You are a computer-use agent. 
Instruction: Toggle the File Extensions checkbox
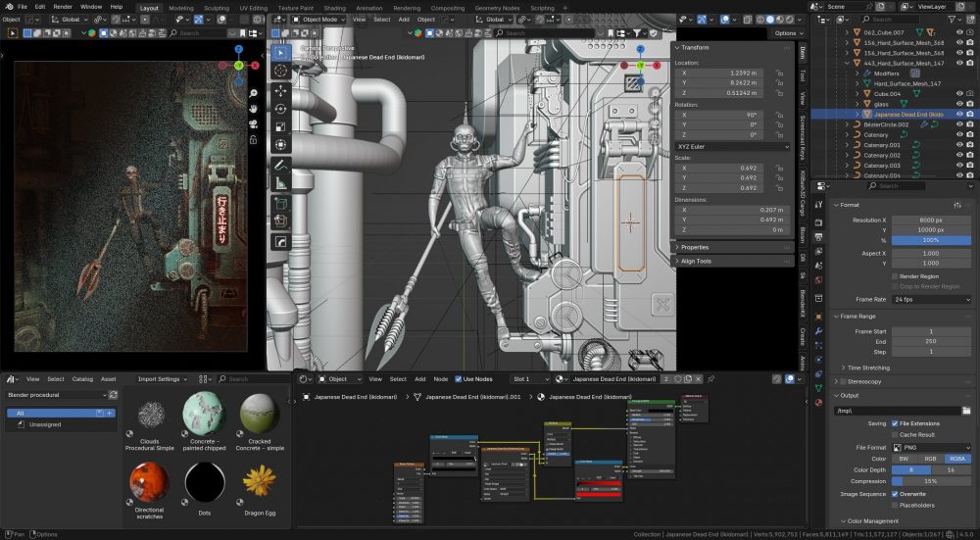coord(895,423)
